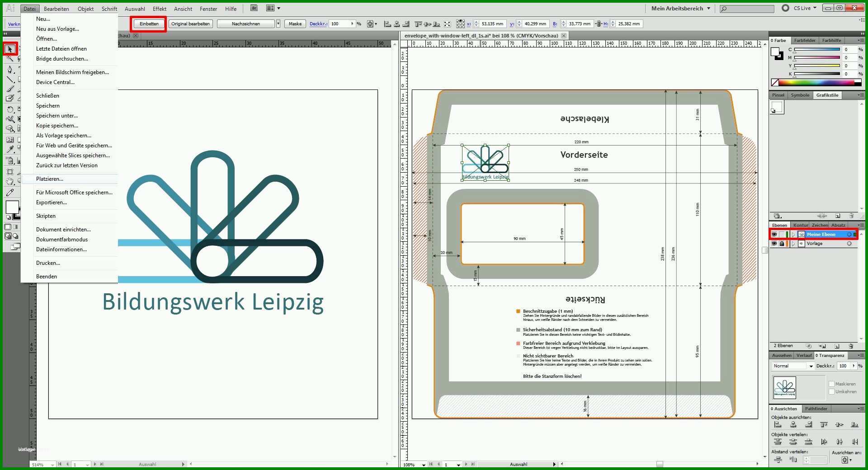The width and height of the screenshot is (868, 470).
Task: Select the Magic Wand tool
Action: click(x=10, y=59)
